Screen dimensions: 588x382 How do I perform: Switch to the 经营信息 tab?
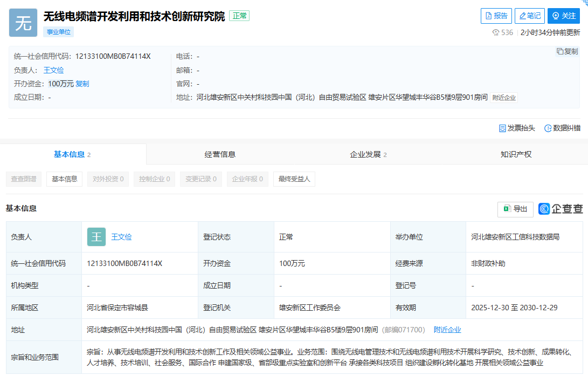[220, 154]
